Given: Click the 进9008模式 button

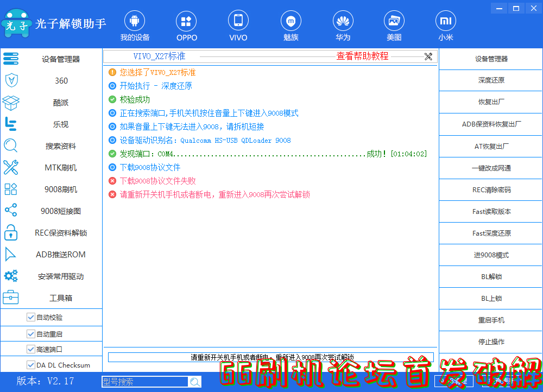Looking at the screenshot, I should click(491, 255).
